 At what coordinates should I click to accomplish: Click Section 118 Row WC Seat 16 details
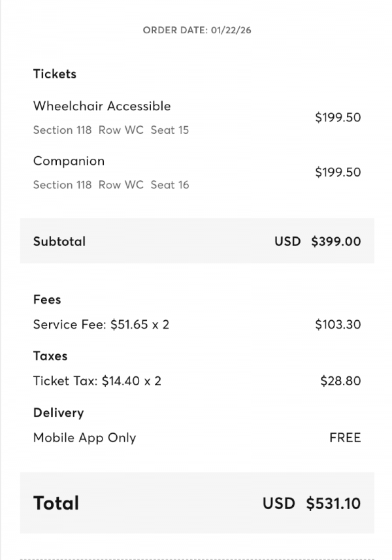(x=111, y=185)
